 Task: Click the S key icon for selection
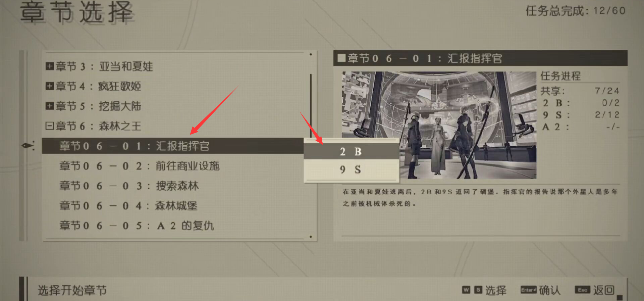pos(478,290)
